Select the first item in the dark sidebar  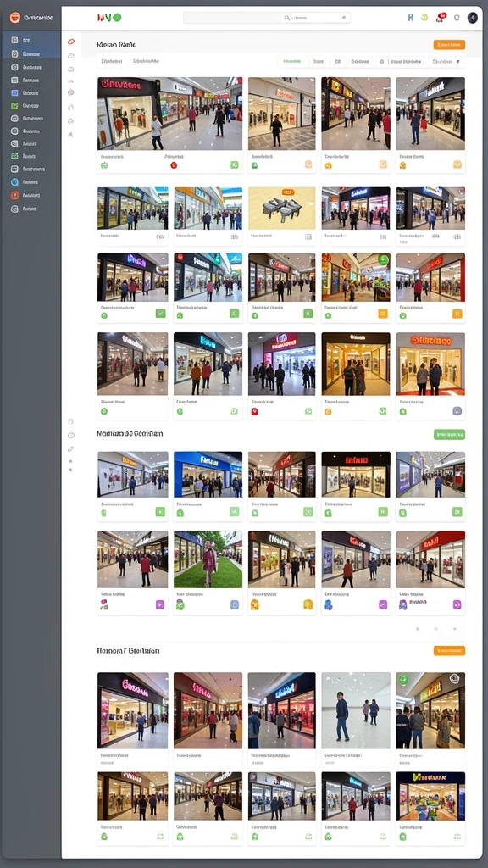pos(31,41)
